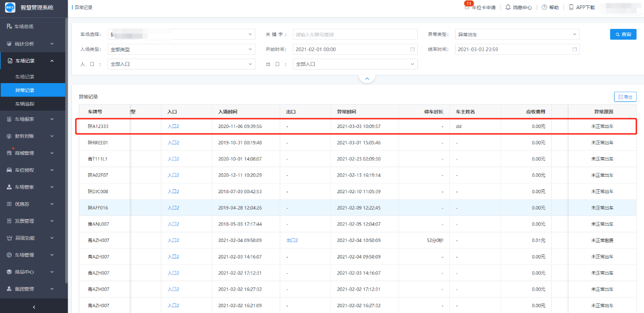
Task: Click the 消息中心 bell icon
Action: (x=508, y=7)
